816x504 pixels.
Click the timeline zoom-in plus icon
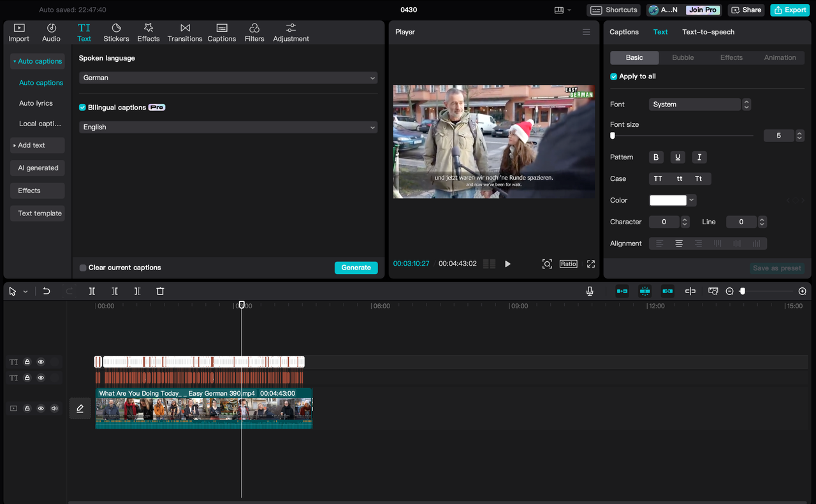tap(802, 291)
